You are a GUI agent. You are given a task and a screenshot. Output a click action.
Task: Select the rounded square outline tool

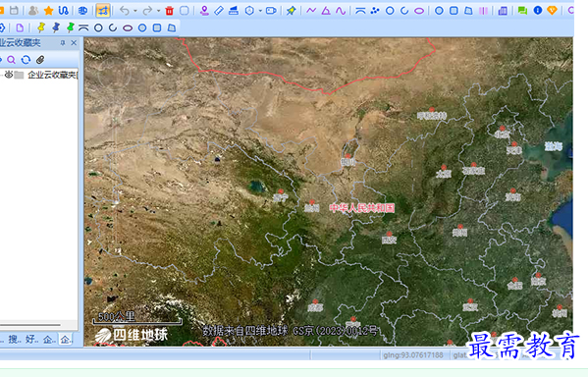coord(185,11)
